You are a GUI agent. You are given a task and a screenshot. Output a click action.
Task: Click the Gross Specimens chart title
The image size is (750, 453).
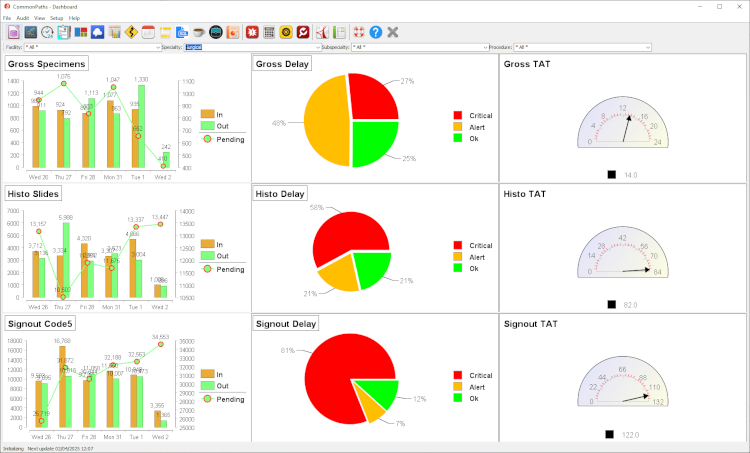click(x=45, y=64)
